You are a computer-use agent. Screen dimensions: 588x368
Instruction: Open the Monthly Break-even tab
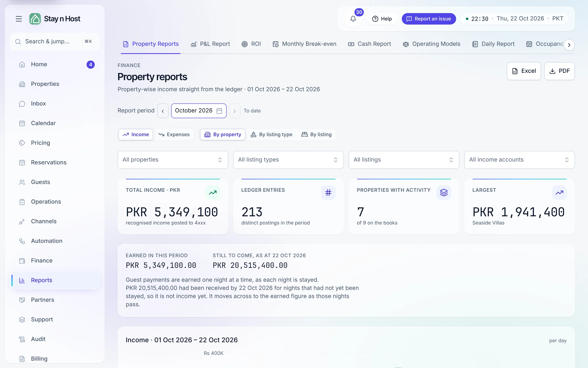tap(304, 44)
